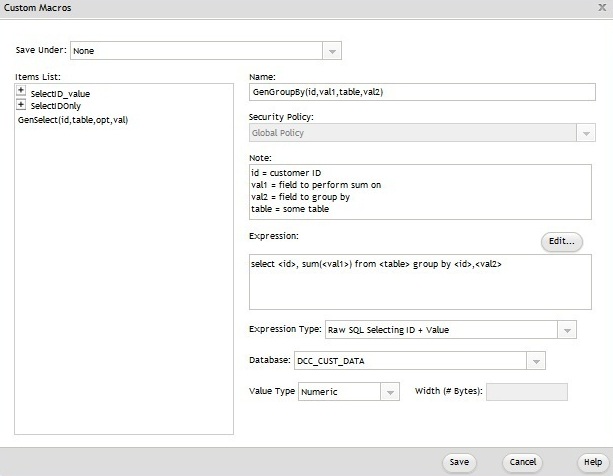The height and width of the screenshot is (476, 613).
Task: Click the Name input field
Action: 422,92
